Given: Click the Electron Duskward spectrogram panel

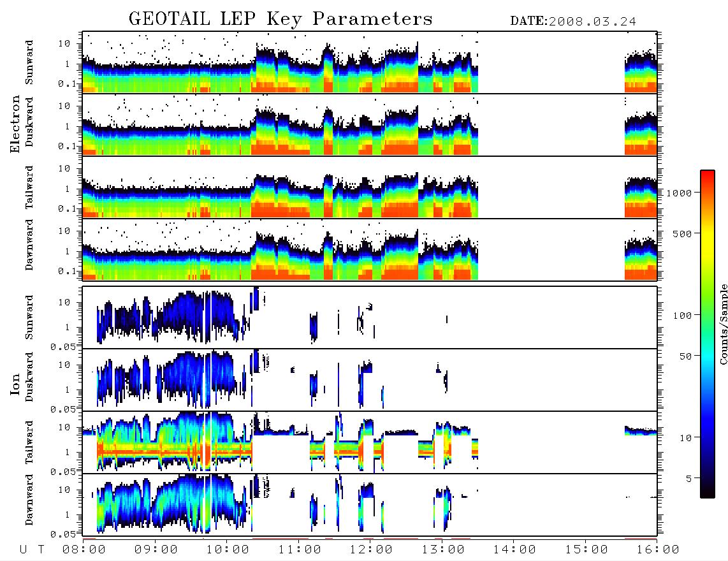Looking at the screenshot, I should (370, 124).
